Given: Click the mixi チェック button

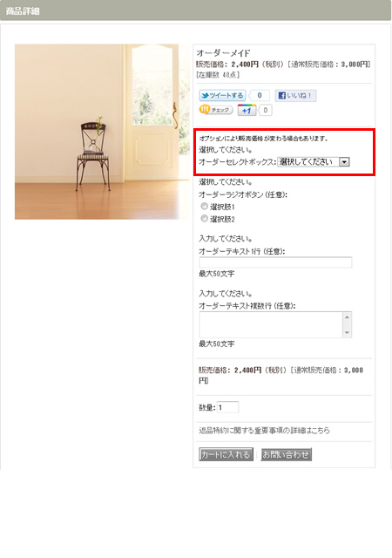Looking at the screenshot, I should point(216,110).
